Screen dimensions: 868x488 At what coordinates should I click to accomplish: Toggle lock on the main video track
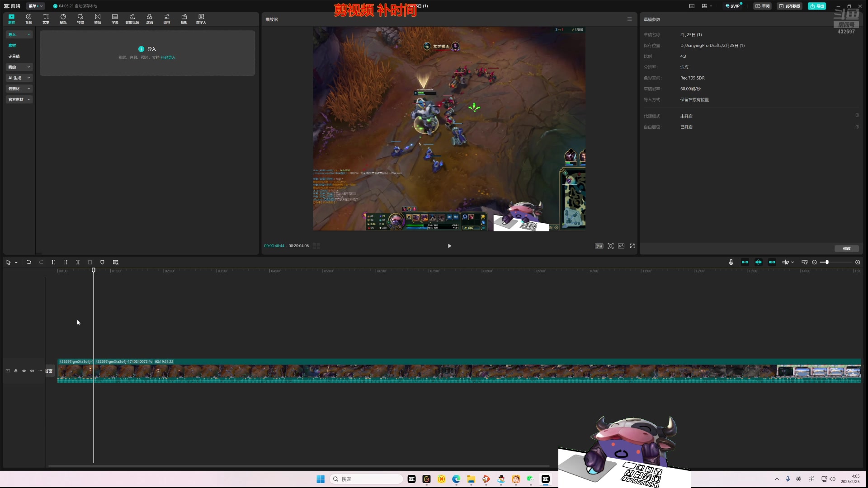16,371
